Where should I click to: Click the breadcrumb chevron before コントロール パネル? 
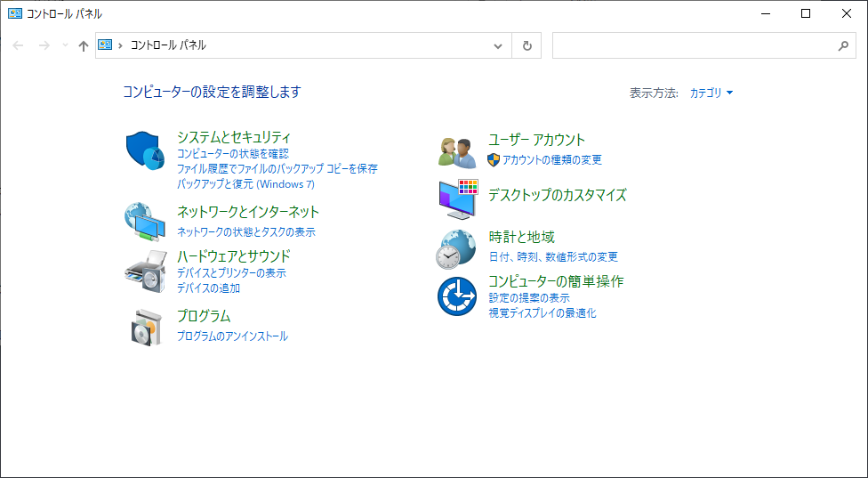[x=120, y=45]
